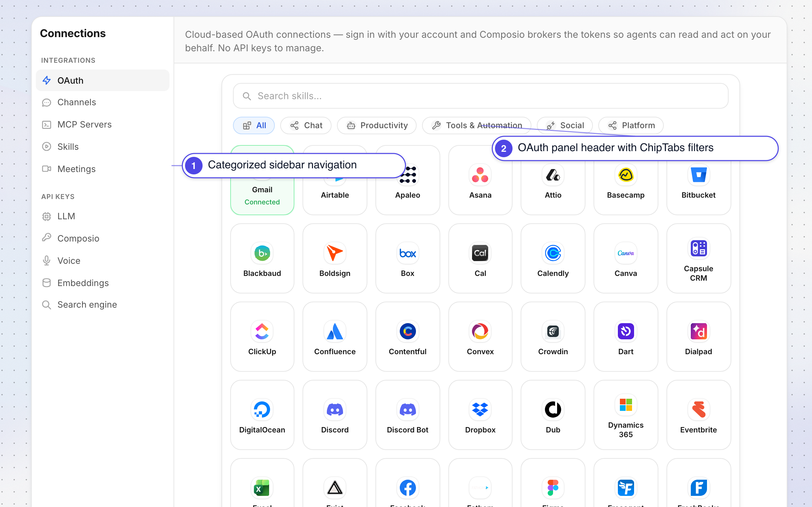Click the Dynamics 365 logo icon
This screenshot has width=812, height=507.
click(626, 405)
